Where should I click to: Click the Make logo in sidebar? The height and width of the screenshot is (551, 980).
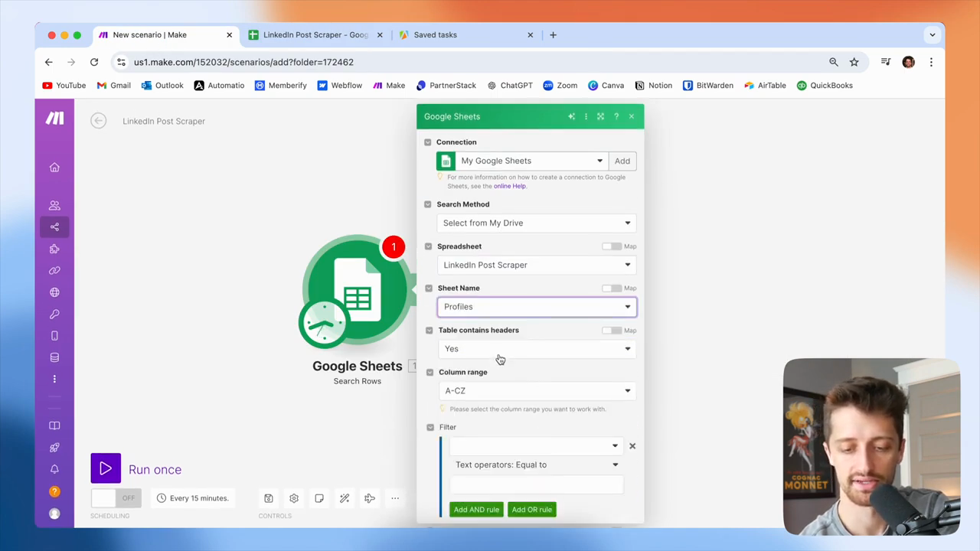[54, 118]
